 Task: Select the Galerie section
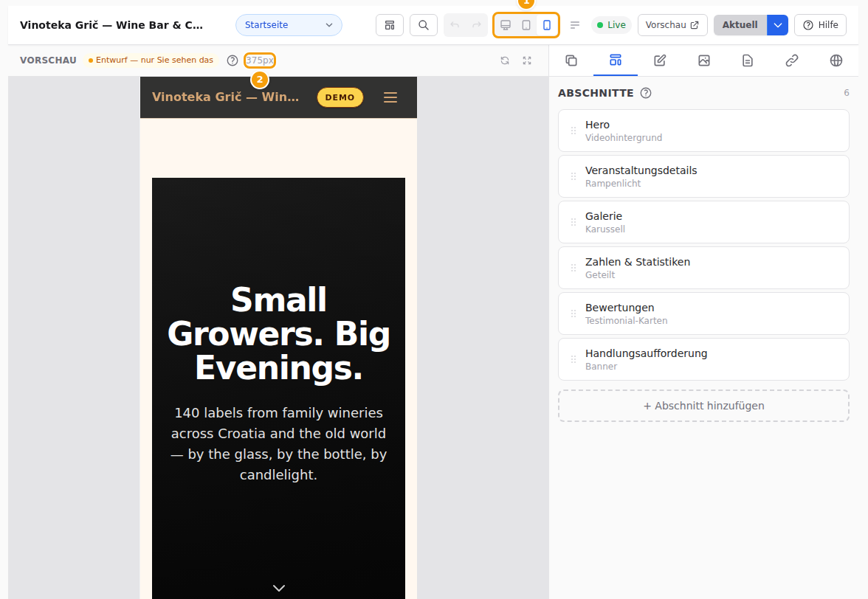click(703, 222)
